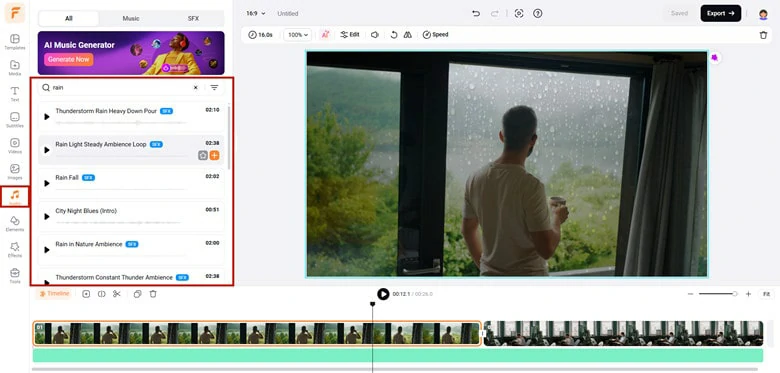The width and height of the screenshot is (780, 373).
Task: Open the Subtitles sidebar panel
Action: point(15,120)
